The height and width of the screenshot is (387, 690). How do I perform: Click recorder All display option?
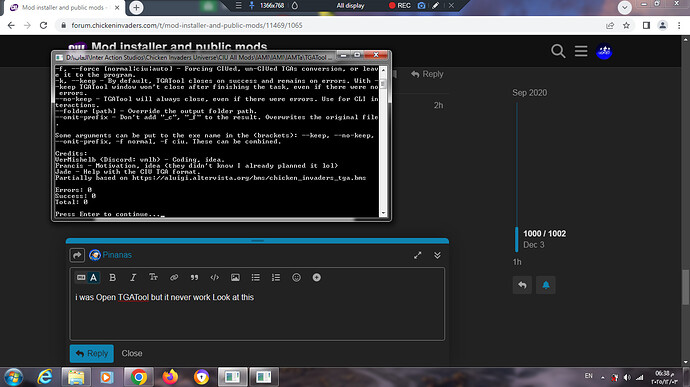350,6
